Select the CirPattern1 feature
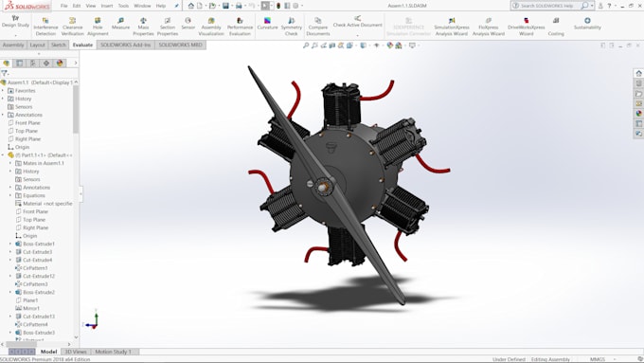644x363 pixels. (35, 268)
